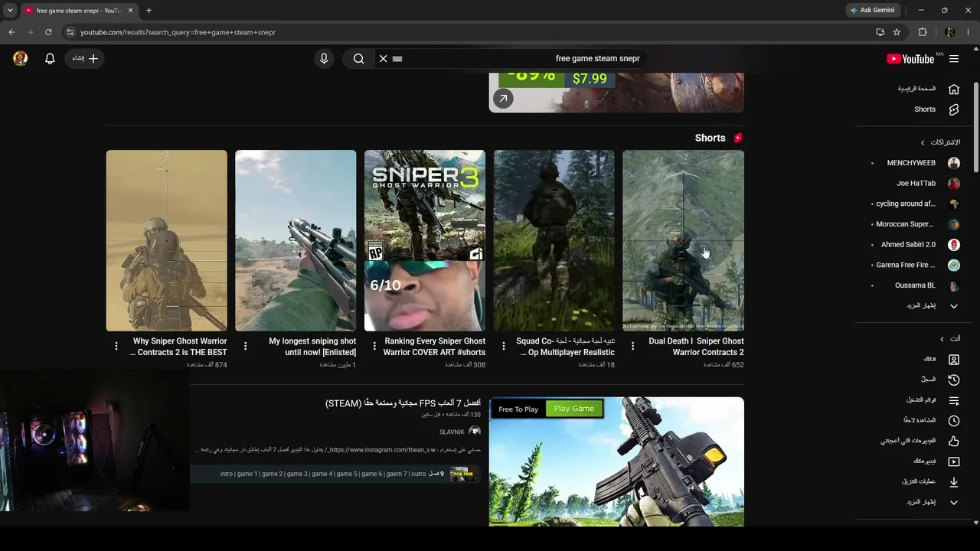The height and width of the screenshot is (551, 980).
Task: Click the browser address bar URL
Action: click(x=178, y=32)
